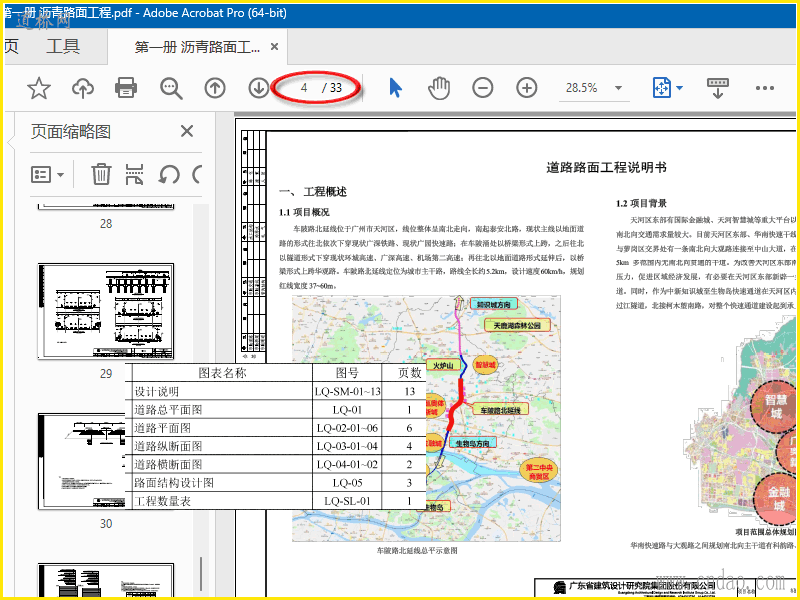
Task: Switch to the 工具 tab
Action: tap(63, 46)
